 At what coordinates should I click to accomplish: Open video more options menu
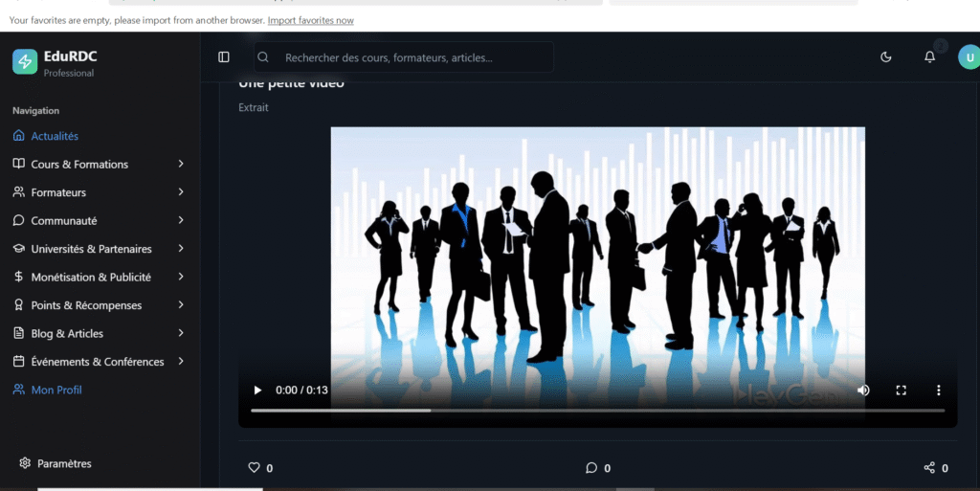tap(938, 391)
